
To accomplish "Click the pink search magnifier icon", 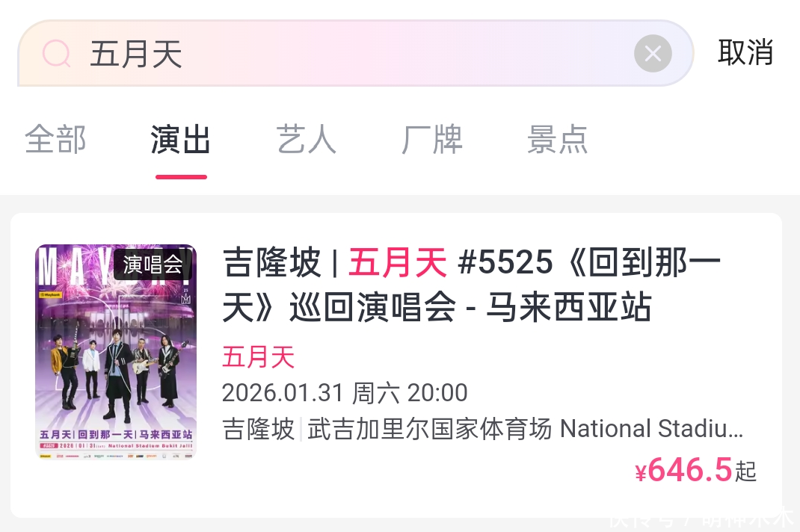I will (56, 54).
